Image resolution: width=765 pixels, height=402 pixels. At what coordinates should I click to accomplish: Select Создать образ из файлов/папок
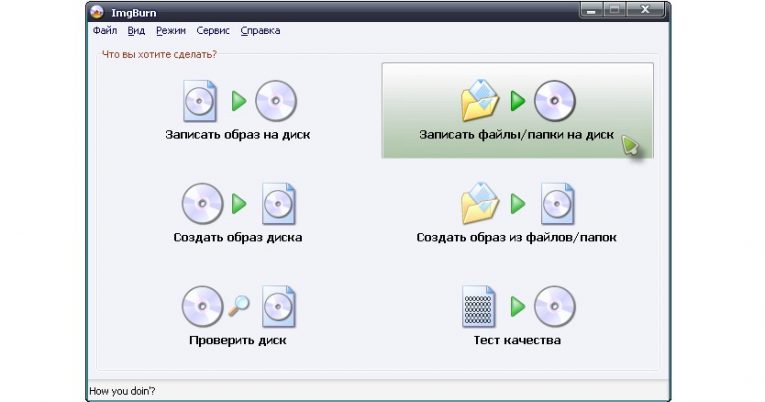(x=517, y=213)
